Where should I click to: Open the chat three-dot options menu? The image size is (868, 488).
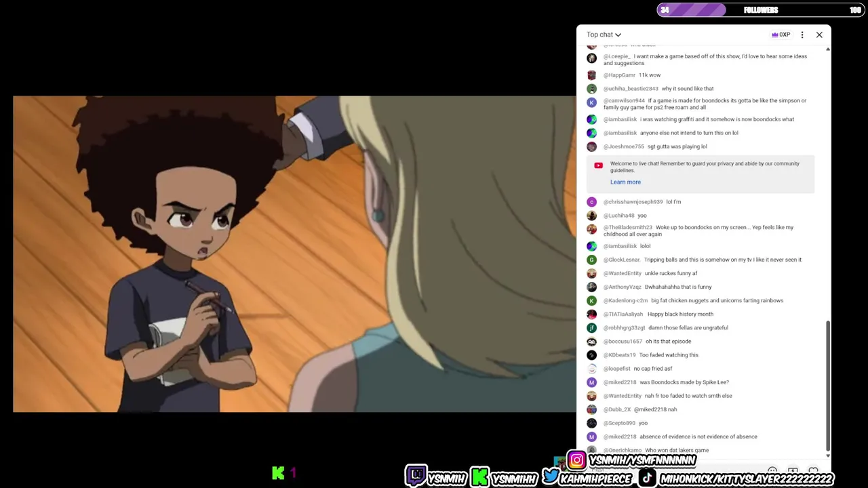coord(802,35)
